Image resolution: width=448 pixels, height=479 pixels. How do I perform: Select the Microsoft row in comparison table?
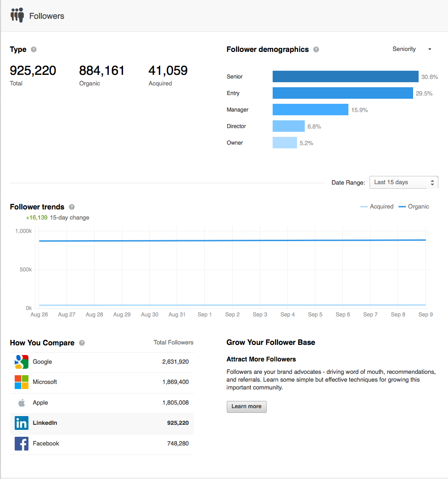coord(101,382)
